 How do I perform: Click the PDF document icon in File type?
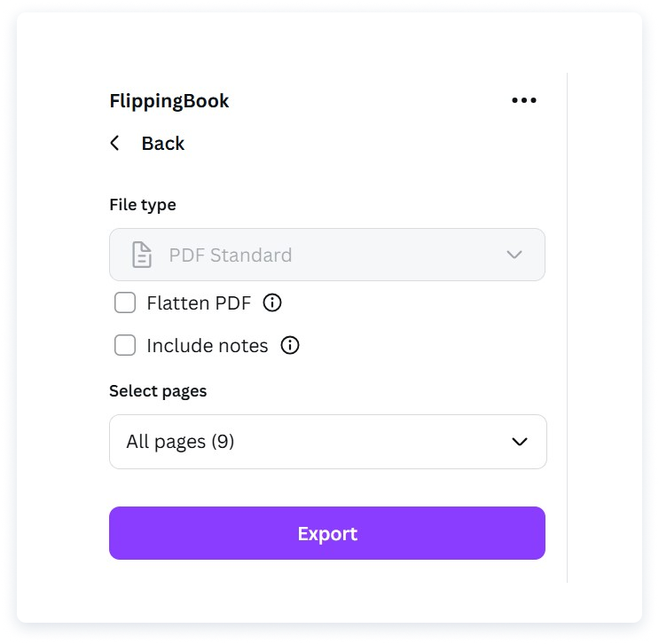click(x=142, y=255)
